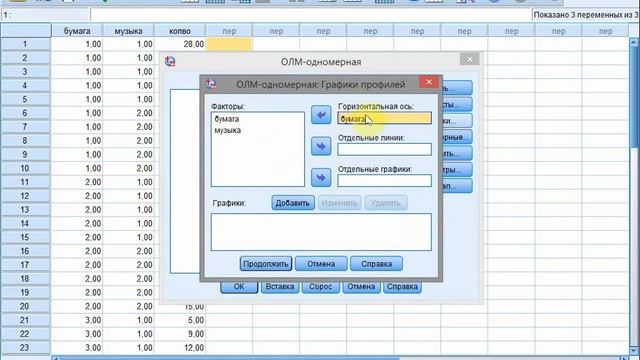Click Продолжить to confirm profile plots
This screenshot has height=360, width=640.
pyautogui.click(x=266, y=264)
